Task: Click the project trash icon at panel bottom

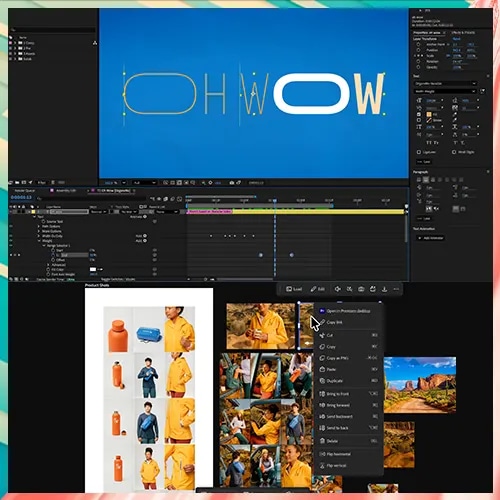Action: [x=53, y=182]
